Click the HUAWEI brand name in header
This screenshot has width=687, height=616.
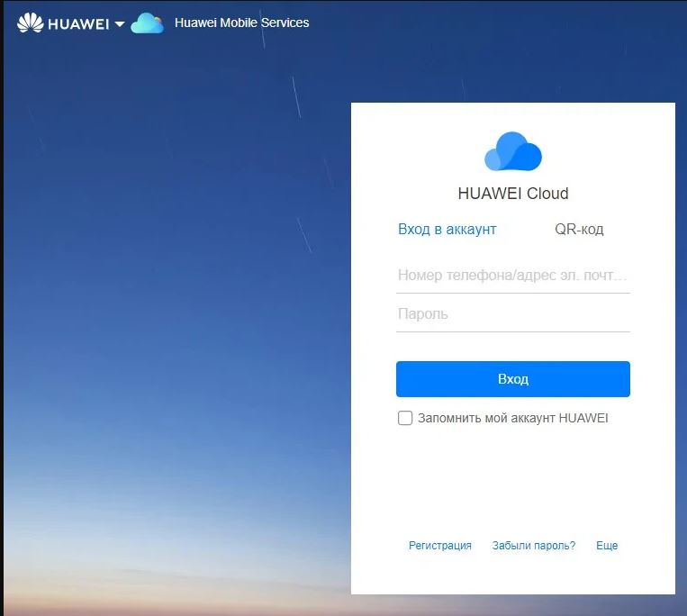point(78,24)
